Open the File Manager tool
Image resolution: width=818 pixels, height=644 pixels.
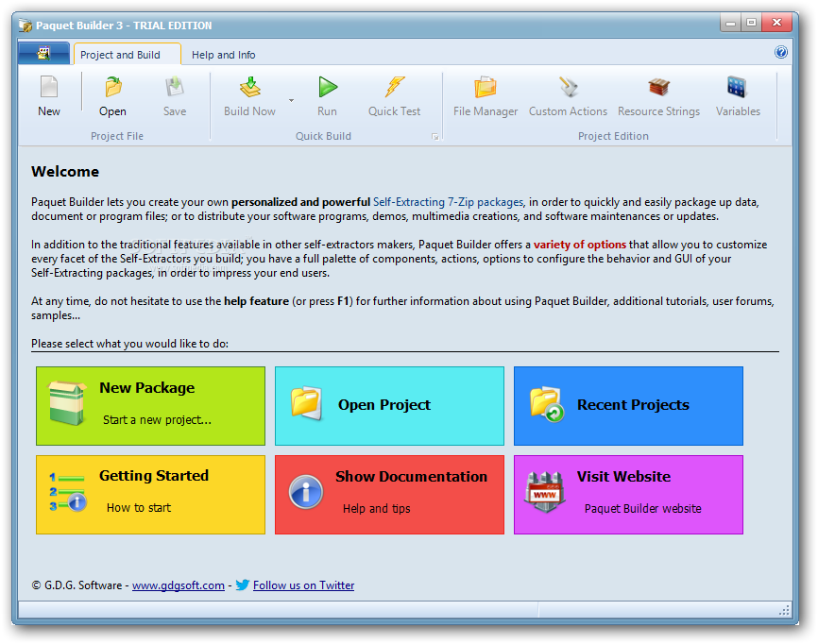[x=486, y=96]
